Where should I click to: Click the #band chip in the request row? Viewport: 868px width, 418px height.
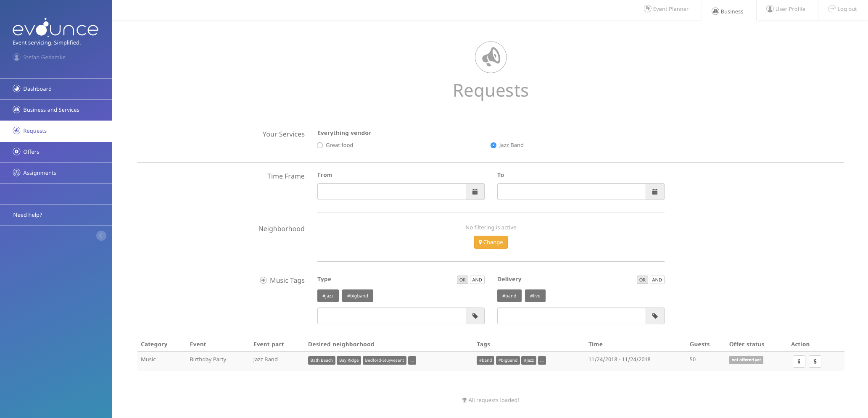pos(485,360)
